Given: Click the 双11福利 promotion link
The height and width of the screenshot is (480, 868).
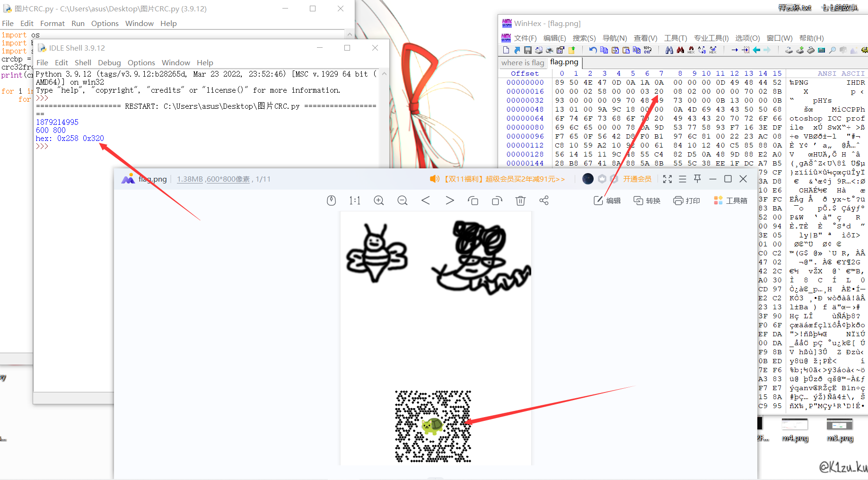Looking at the screenshot, I should pyautogui.click(x=497, y=179).
